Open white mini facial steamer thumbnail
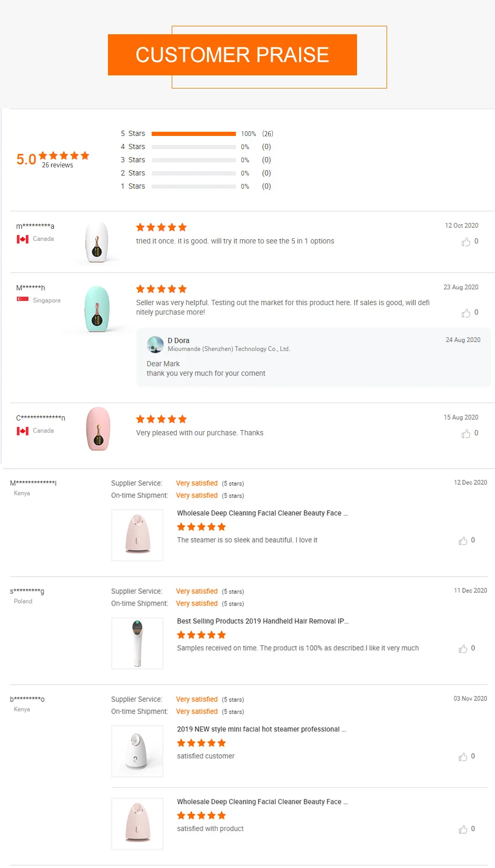Image resolution: width=495 pixels, height=868 pixels. coord(137,751)
